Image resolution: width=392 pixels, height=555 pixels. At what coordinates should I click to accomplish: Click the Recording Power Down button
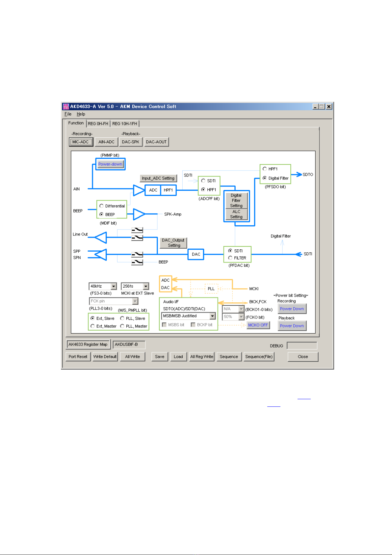coord(292,309)
